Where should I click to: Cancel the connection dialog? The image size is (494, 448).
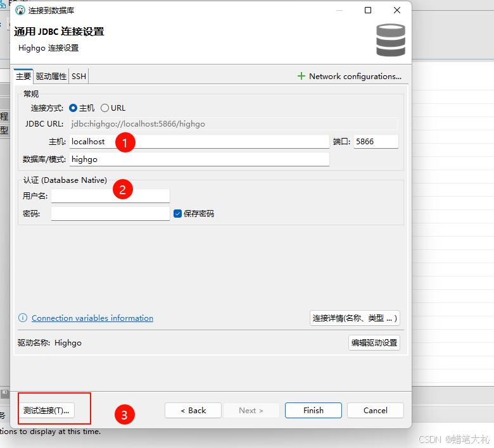pyautogui.click(x=375, y=411)
